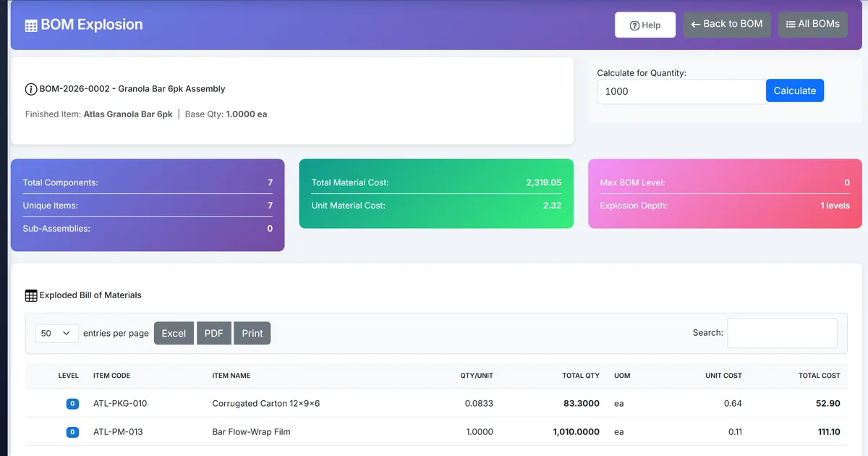Image resolution: width=868 pixels, height=456 pixels.
Task: Open the Help button
Action: tap(645, 25)
